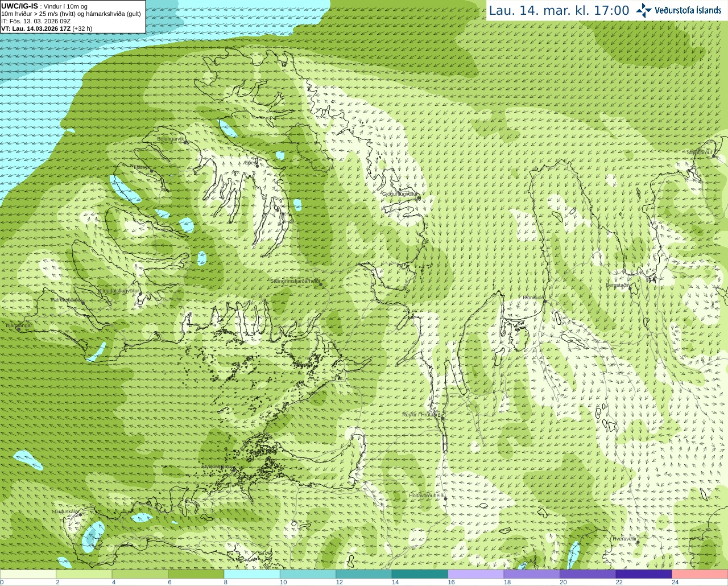This screenshot has height=586, width=728.
Task: Select the 6–8 m/s legend color swatch
Action: click(x=196, y=574)
